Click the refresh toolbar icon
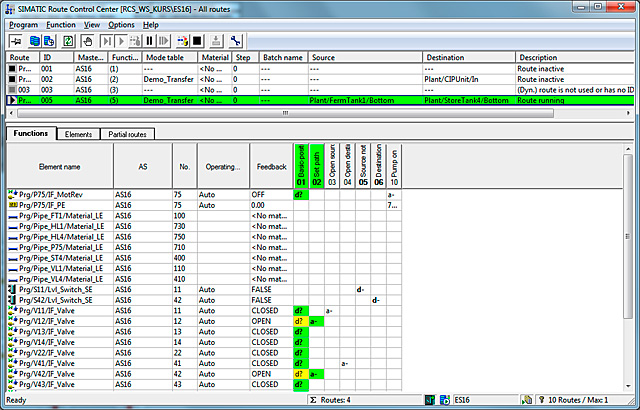The height and width of the screenshot is (410, 640). [69, 41]
